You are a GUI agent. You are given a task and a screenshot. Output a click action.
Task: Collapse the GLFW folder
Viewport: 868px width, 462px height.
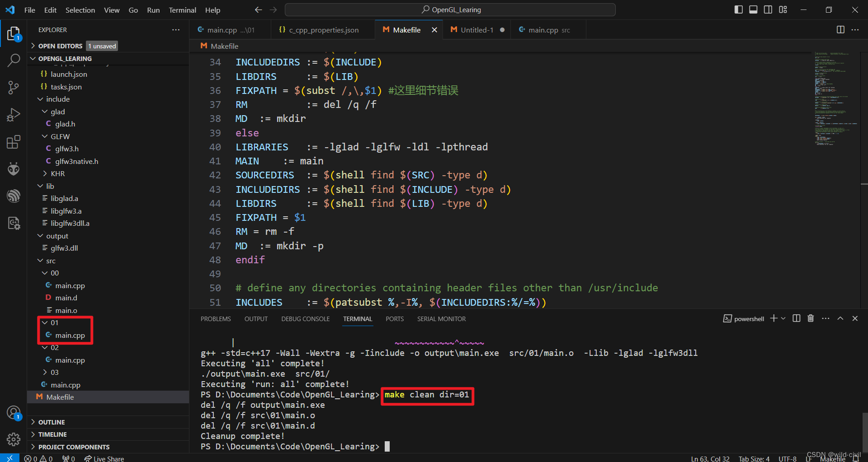click(x=108, y=136)
